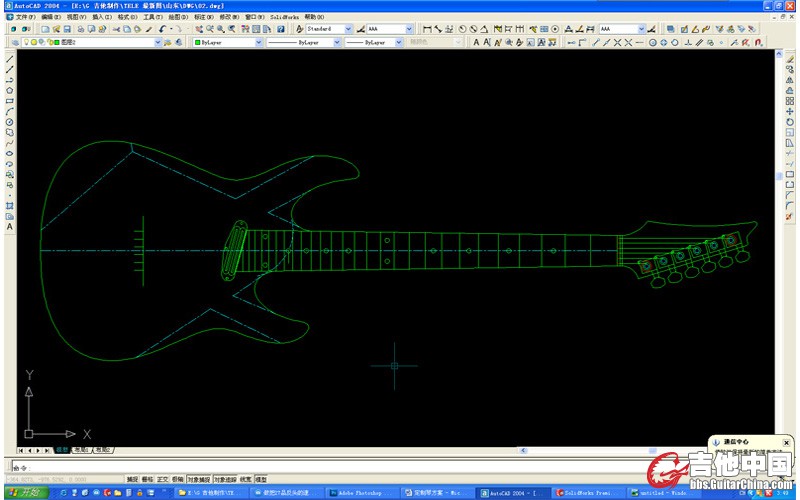Toggle 极轴 (Polar) in status bar
This screenshot has width=800, height=500.
click(x=178, y=480)
